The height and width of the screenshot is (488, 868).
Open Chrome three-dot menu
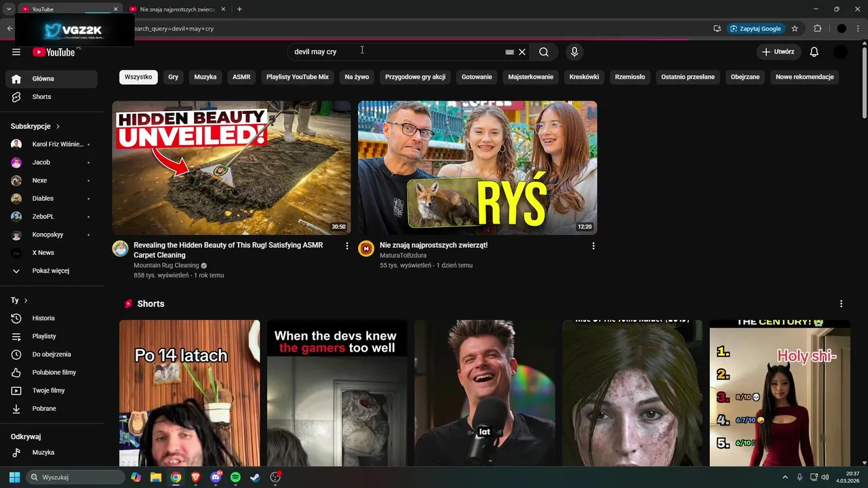(x=858, y=28)
